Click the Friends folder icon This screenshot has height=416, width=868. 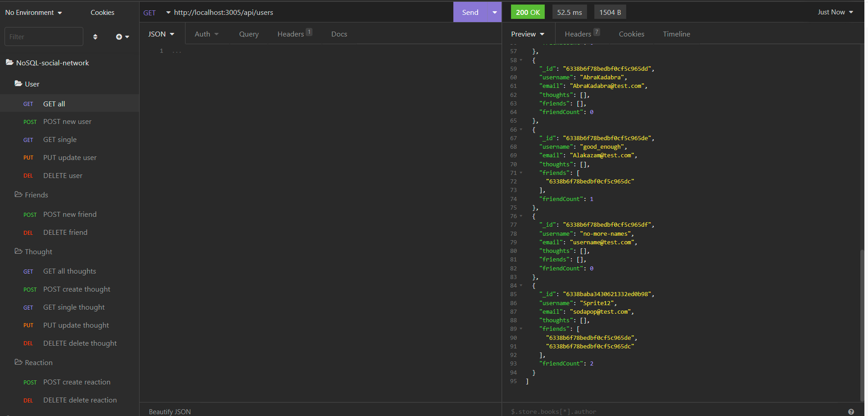tap(18, 194)
